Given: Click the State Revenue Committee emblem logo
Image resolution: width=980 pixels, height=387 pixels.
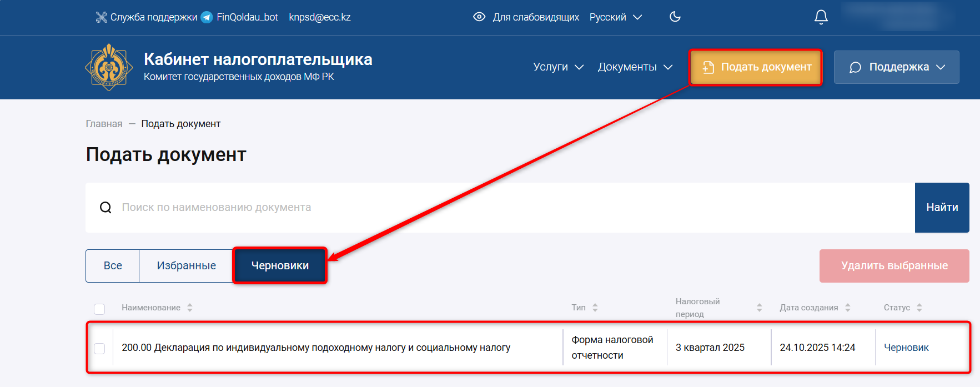Looking at the screenshot, I should [x=109, y=67].
